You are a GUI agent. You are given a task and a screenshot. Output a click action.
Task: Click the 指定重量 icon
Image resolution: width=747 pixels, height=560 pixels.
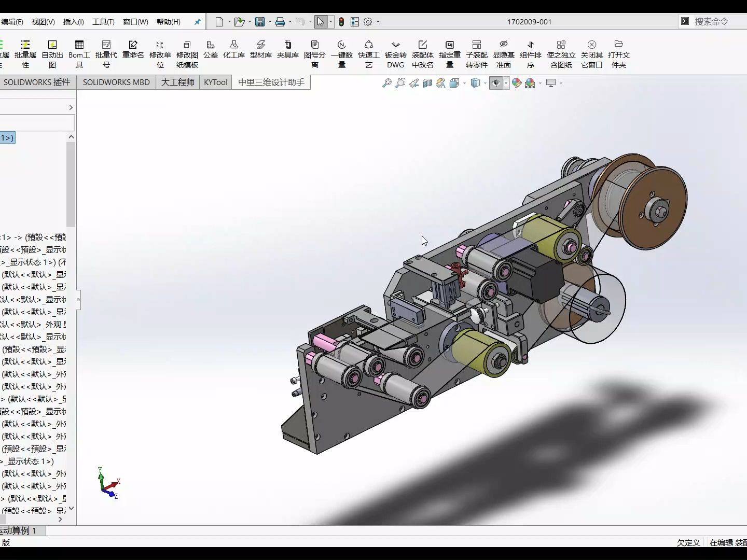[450, 54]
